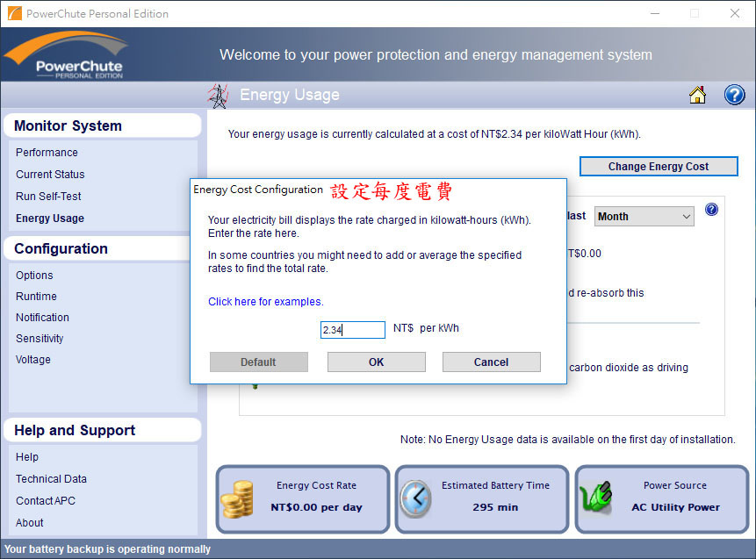Image resolution: width=756 pixels, height=559 pixels.
Task: Click the gold coins Energy Cost Rate icon
Action: tap(237, 498)
